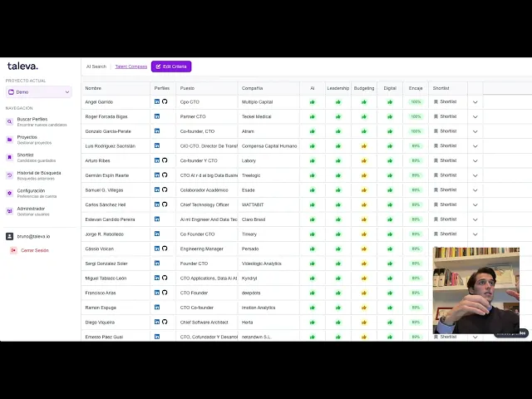Click the Historial de Búsqueda clock icon

click(9, 175)
